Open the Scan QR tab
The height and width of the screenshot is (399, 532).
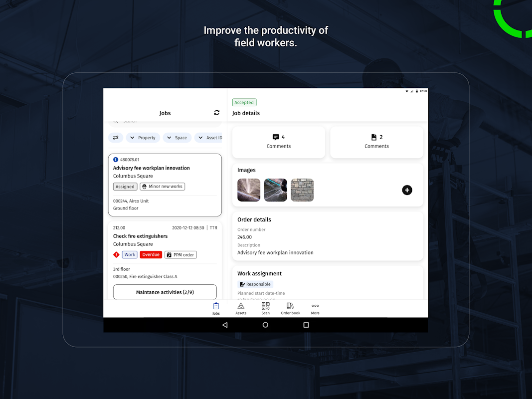266,308
